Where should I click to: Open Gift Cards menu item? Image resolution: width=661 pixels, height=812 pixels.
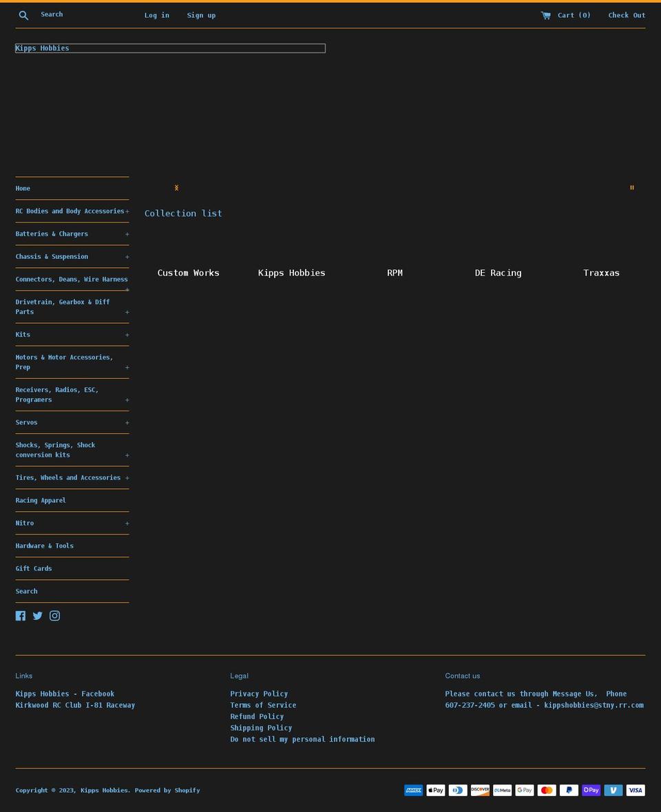click(x=34, y=569)
